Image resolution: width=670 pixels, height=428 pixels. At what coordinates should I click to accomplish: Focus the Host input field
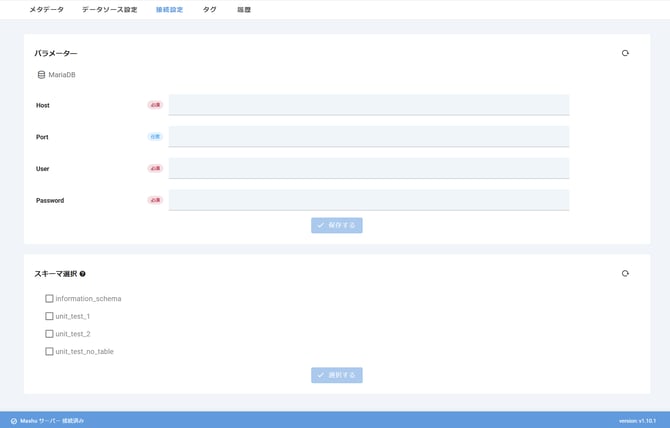(368, 105)
